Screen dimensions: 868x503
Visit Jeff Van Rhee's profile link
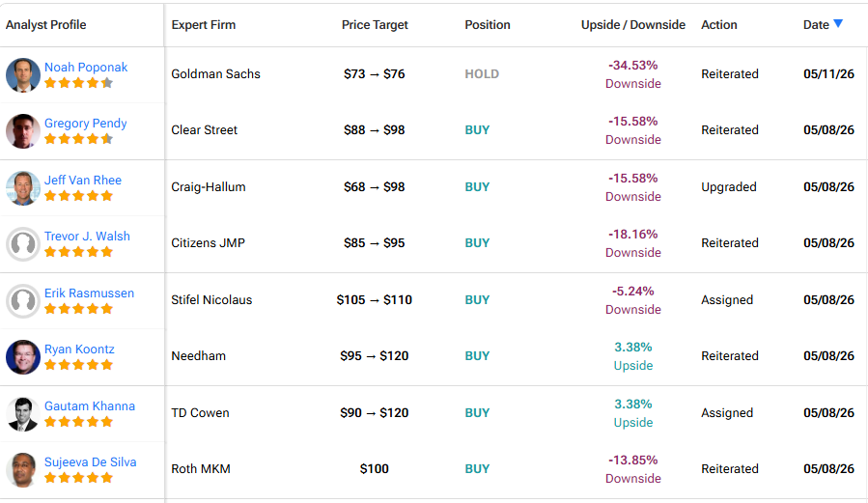[83, 180]
